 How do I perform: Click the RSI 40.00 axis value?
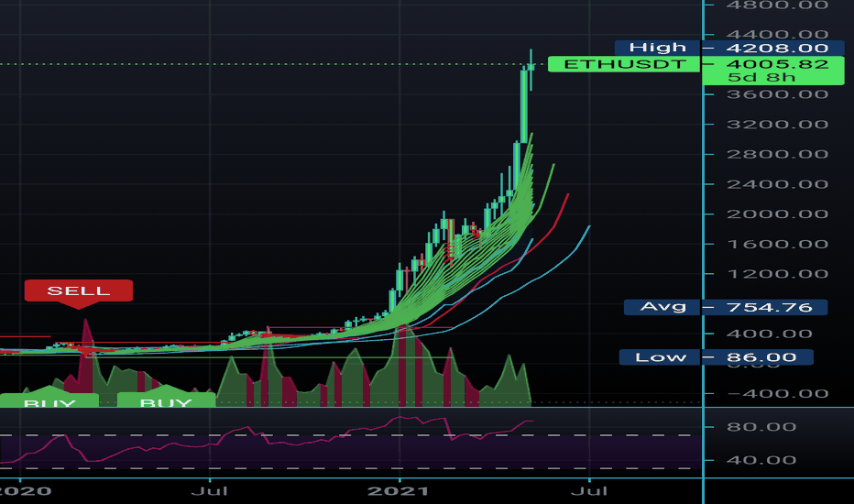761,460
